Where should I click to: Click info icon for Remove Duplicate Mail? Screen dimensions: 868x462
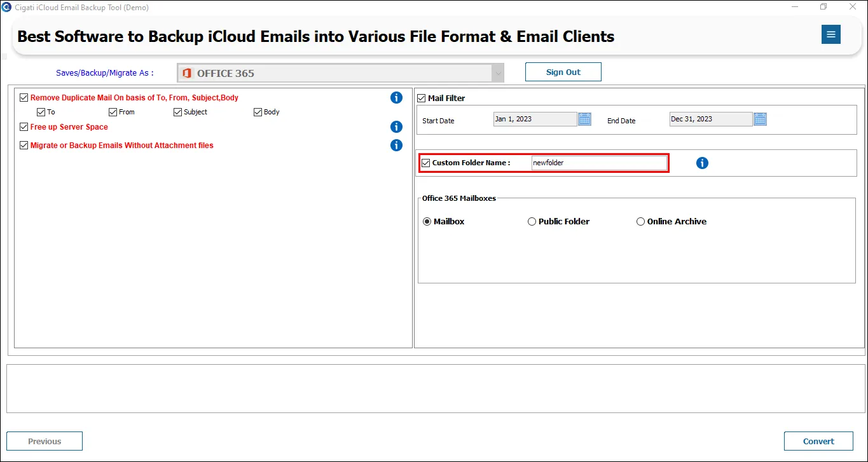point(396,98)
